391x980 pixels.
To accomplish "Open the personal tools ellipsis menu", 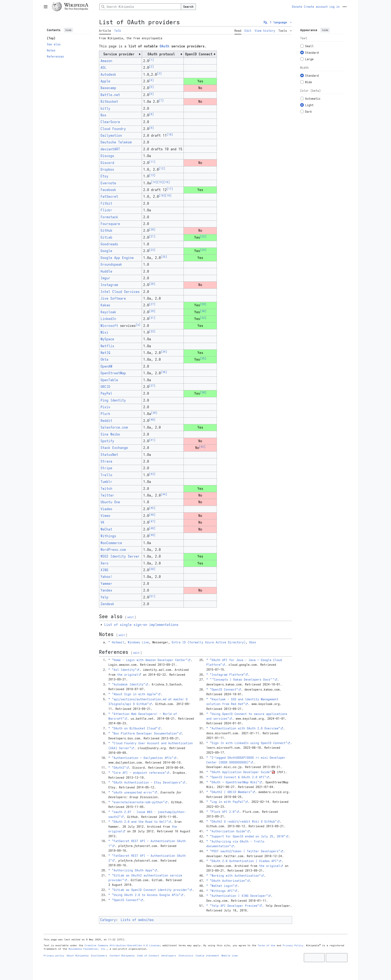I will click(x=345, y=7).
